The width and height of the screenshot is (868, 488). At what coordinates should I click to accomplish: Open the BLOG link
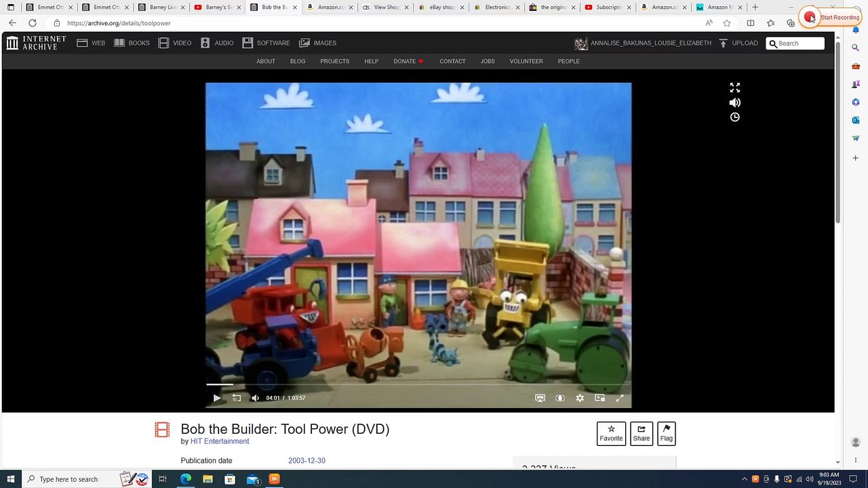(298, 61)
